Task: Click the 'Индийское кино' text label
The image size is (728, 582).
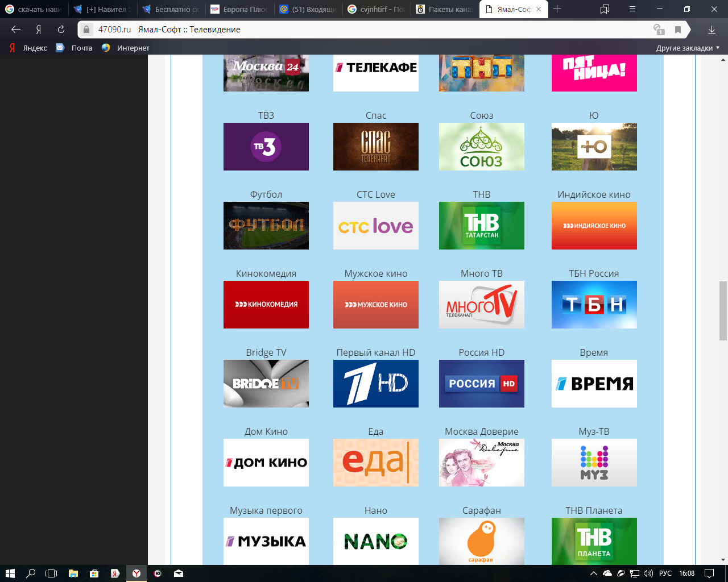Action: 594,194
